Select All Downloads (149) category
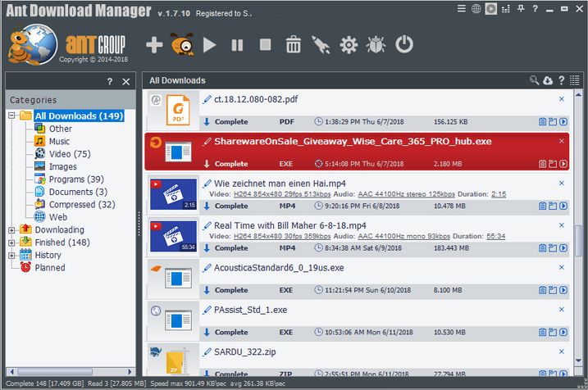This screenshot has height=390, width=588. click(79, 116)
